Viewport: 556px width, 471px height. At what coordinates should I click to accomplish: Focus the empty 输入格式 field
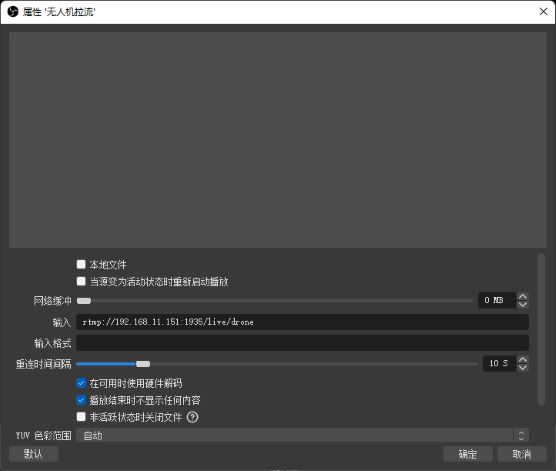click(302, 343)
